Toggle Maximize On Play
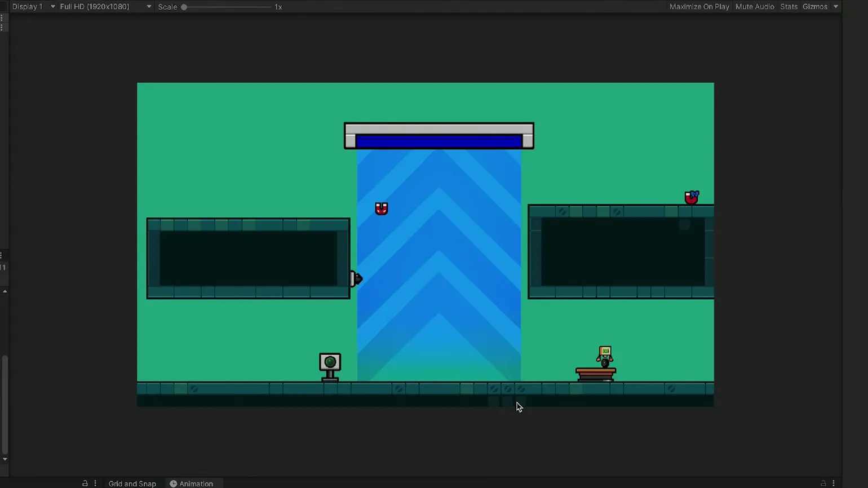This screenshot has width=868, height=488. (x=699, y=7)
